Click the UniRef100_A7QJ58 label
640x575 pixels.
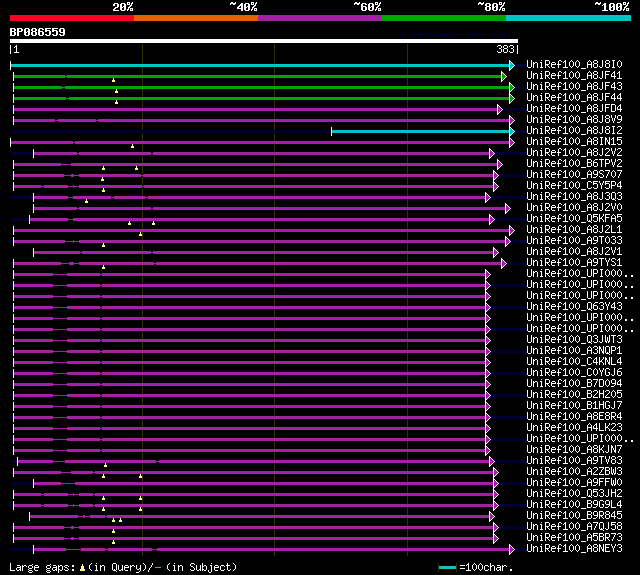click(x=574, y=527)
